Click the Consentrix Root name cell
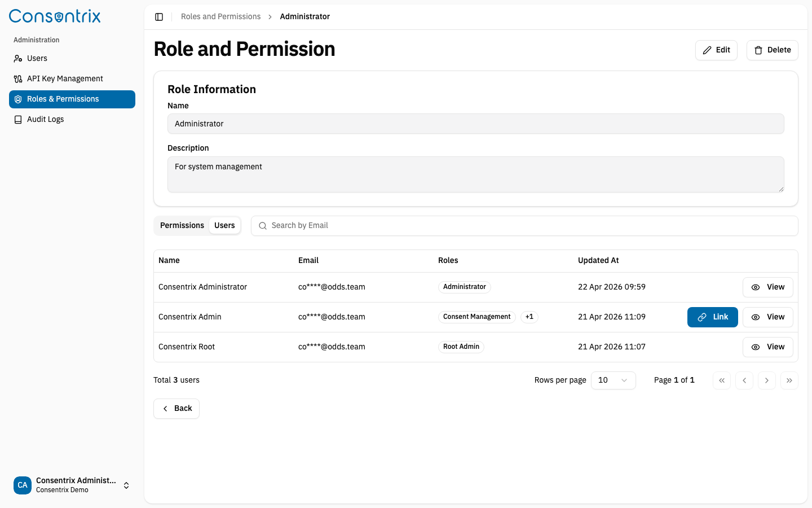The image size is (812, 508). (187, 347)
